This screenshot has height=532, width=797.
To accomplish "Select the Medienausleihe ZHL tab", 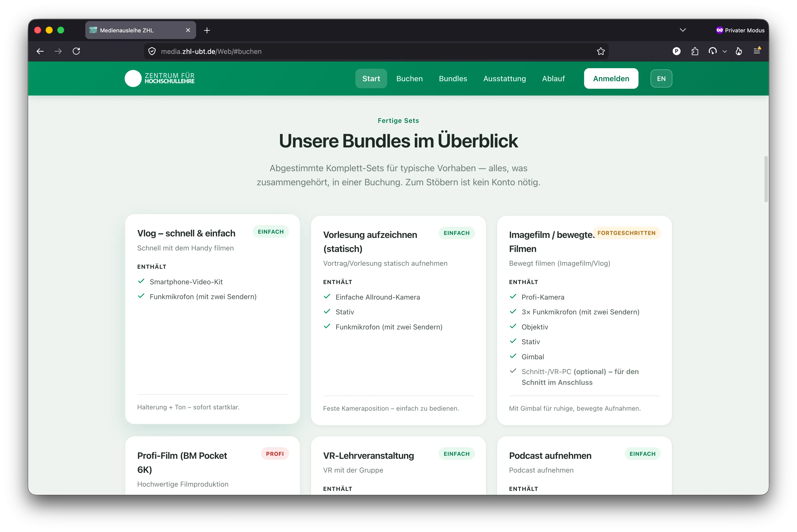I will coord(140,30).
